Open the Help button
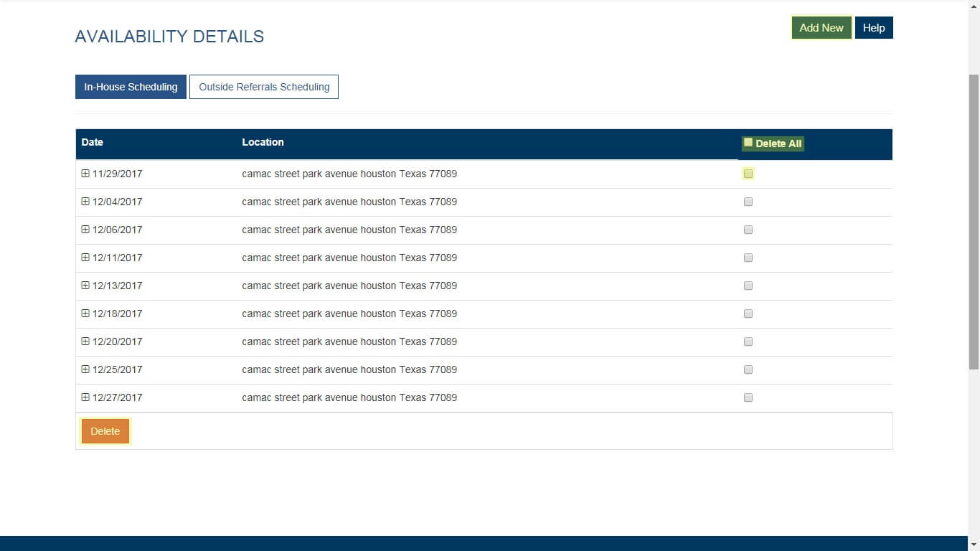This screenshot has width=980, height=551. (873, 28)
